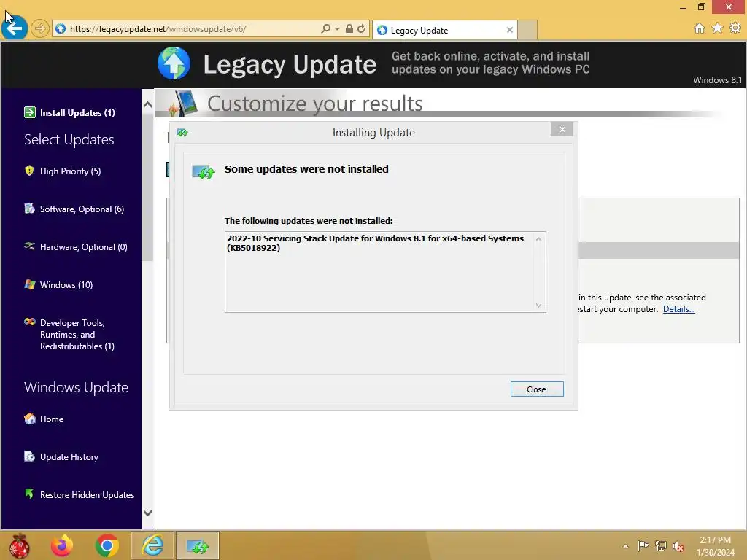Open Install Updates (1) in sidebar
Viewport: 747px width, 560px height.
tap(77, 113)
